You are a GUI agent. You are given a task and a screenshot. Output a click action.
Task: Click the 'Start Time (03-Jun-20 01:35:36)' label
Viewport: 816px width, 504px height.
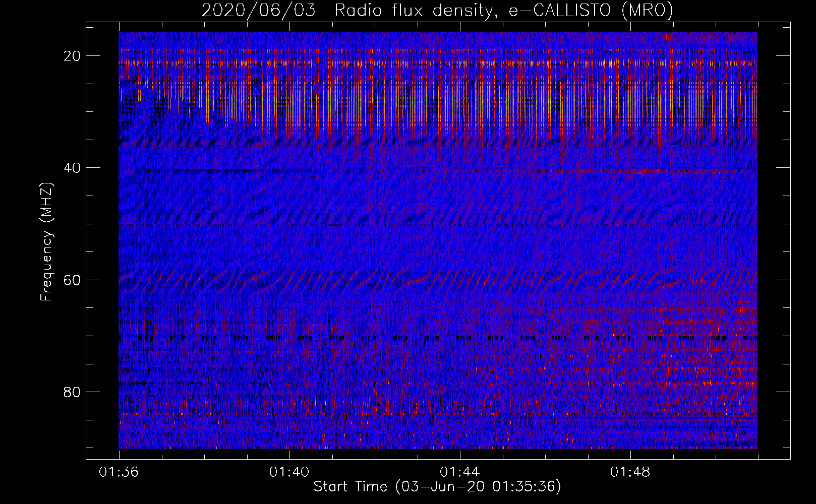(437, 487)
